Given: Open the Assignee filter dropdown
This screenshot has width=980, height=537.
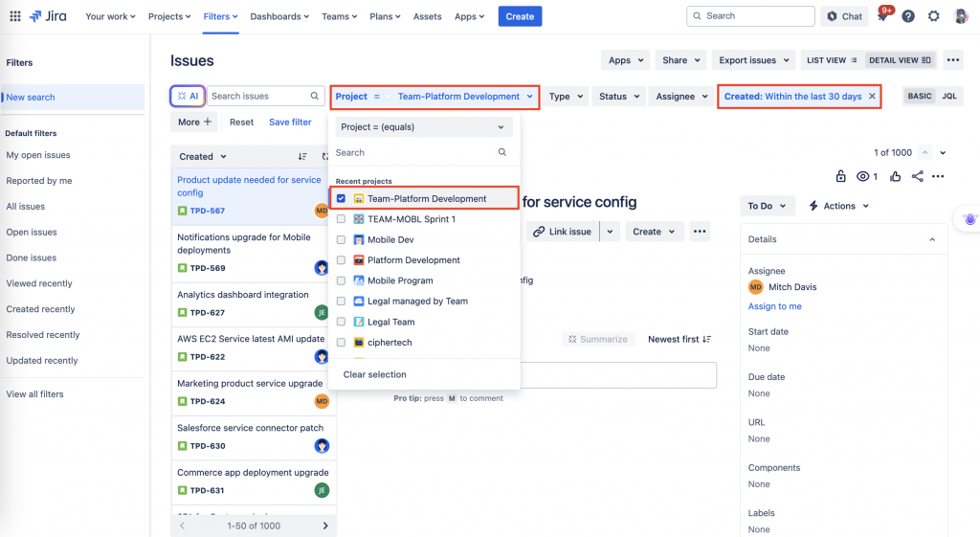Looking at the screenshot, I should pyautogui.click(x=681, y=97).
